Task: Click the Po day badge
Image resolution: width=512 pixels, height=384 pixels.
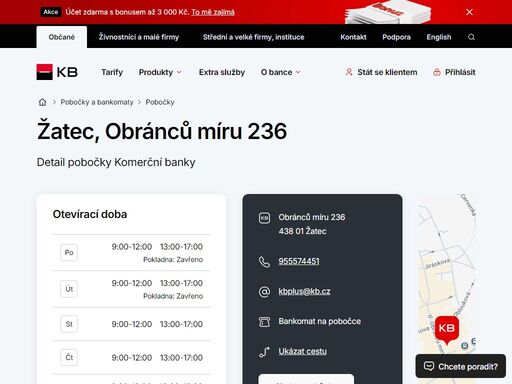Action: tap(69, 252)
